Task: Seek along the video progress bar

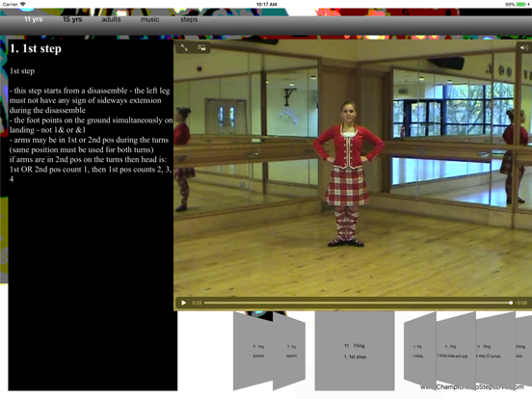Action: 358,303
